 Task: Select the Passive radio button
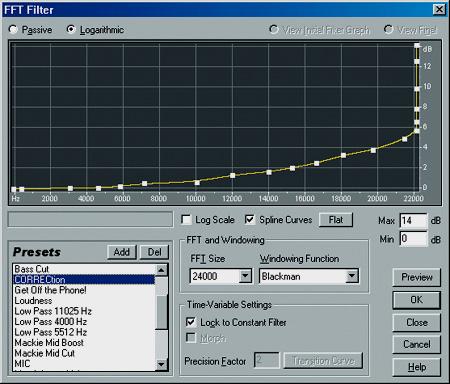pyautogui.click(x=13, y=30)
